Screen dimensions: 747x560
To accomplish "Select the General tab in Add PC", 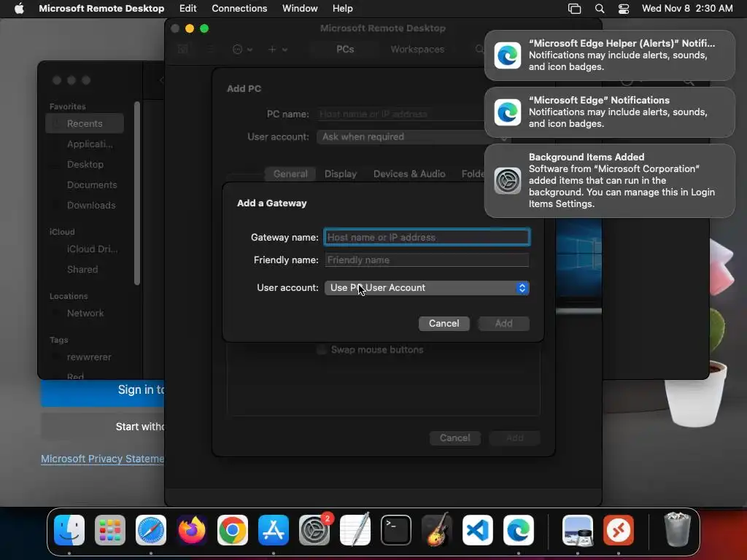I will pyautogui.click(x=290, y=174).
